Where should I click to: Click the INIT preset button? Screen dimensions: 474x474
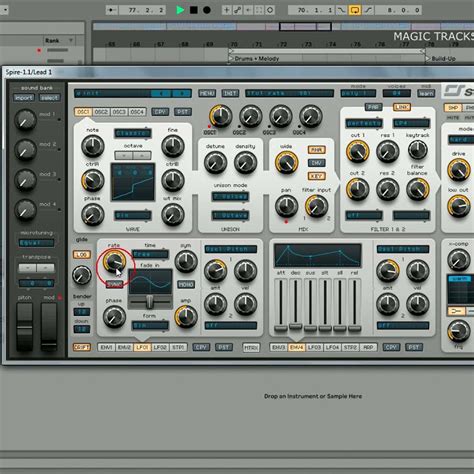pos(230,93)
